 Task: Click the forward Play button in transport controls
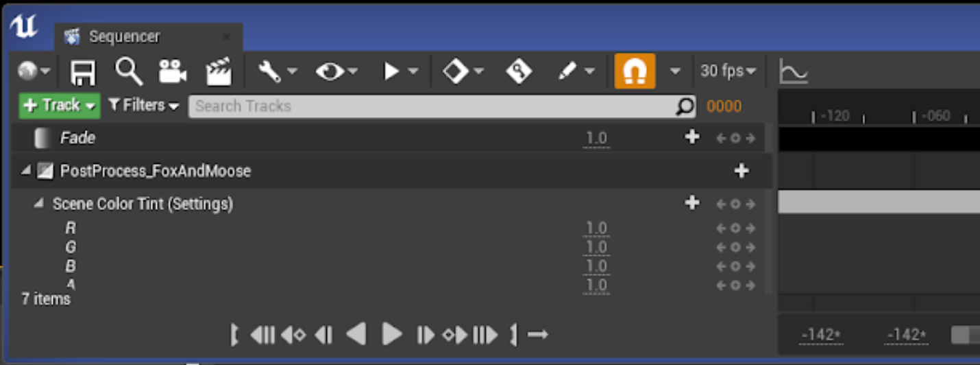pyautogui.click(x=392, y=335)
